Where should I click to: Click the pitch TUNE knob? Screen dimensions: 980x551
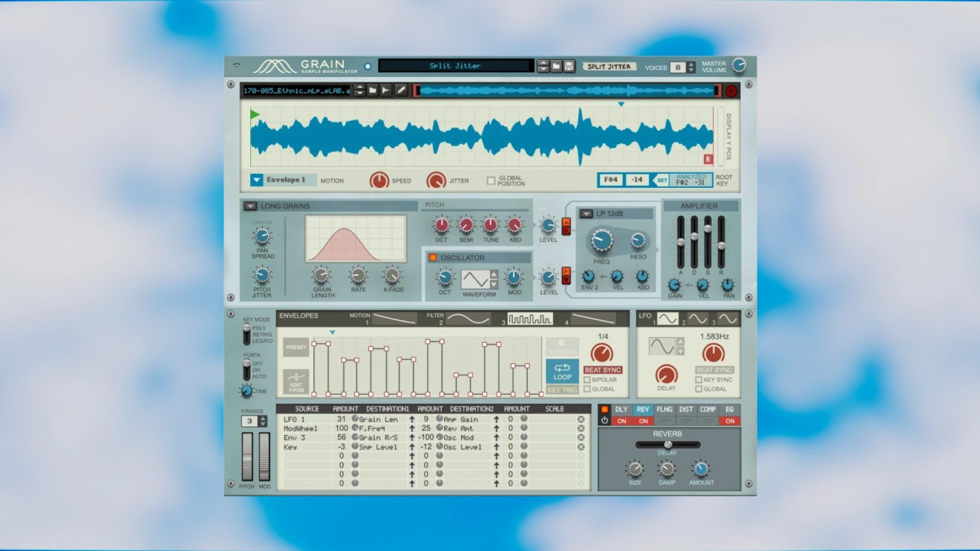pos(491,225)
